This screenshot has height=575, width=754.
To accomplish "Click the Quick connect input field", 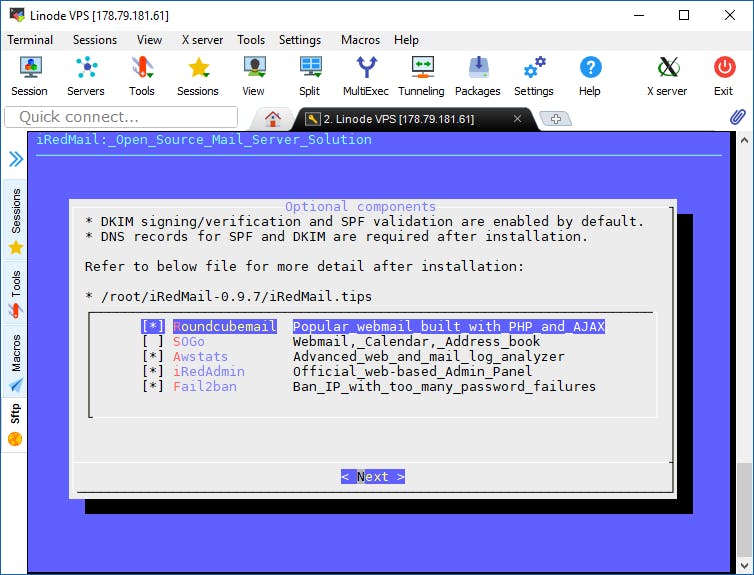I will coord(121,117).
